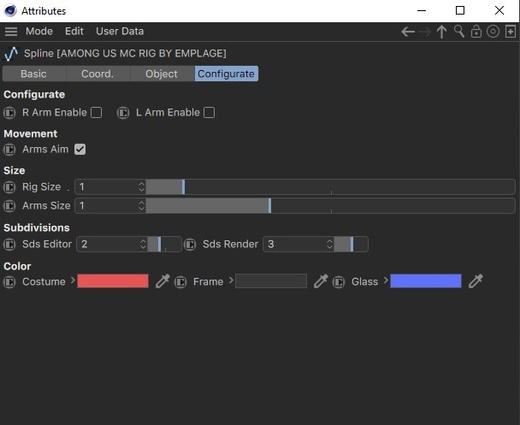Click the Sds Editor stepper arrows

click(143, 244)
